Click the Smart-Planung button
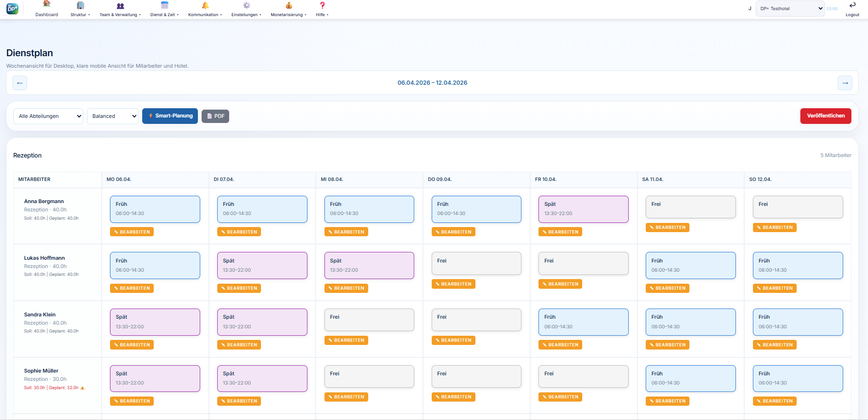The width and height of the screenshot is (868, 420). [170, 116]
